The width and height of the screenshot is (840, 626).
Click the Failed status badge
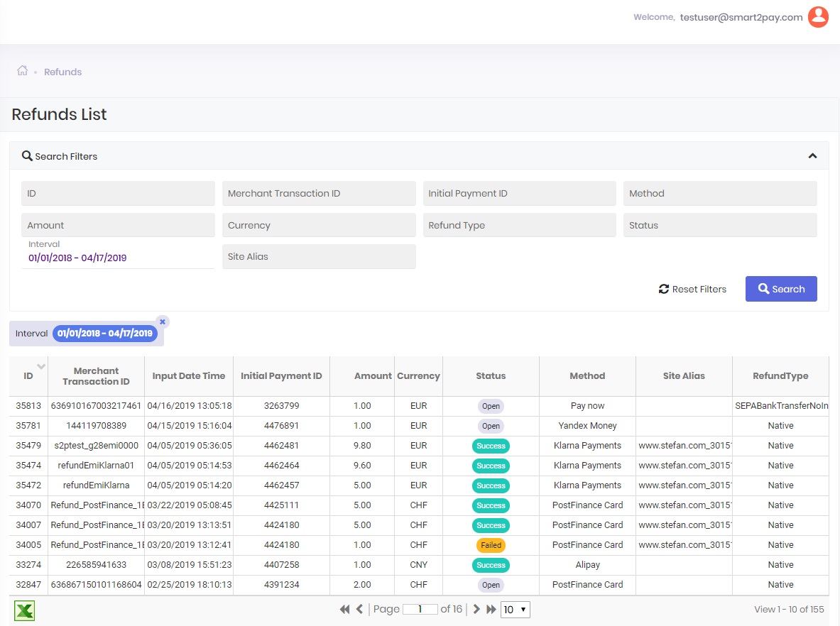click(x=491, y=545)
